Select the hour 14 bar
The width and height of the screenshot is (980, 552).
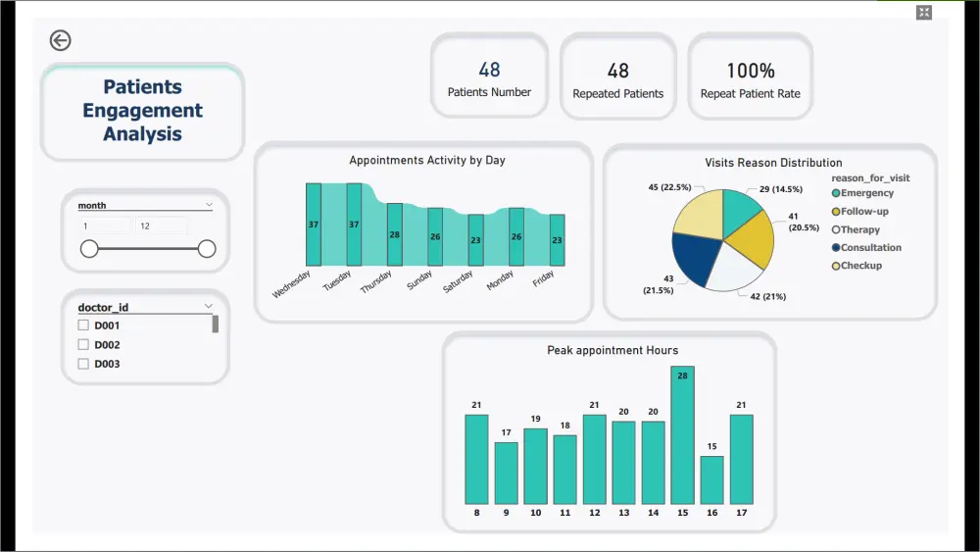coord(653,463)
